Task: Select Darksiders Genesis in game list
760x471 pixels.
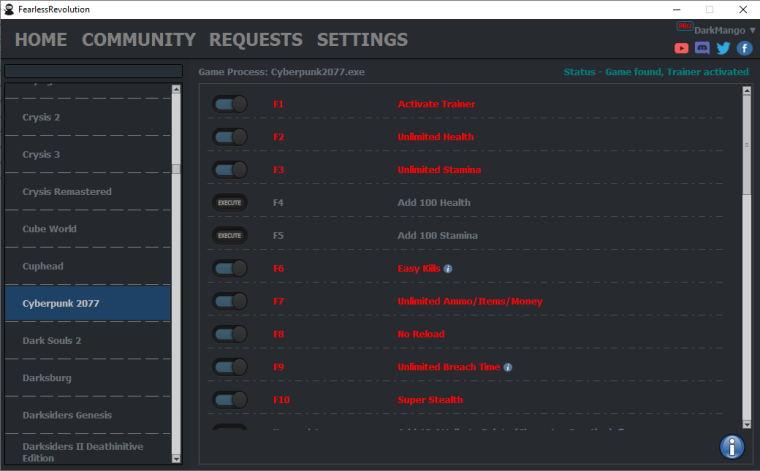Action: (x=88, y=415)
